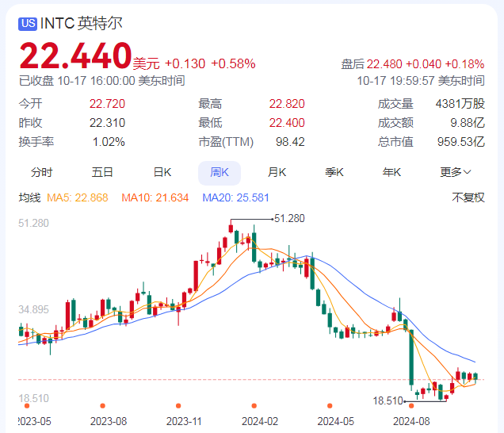The image size is (504, 433).
Task: Click the 均线 moving average label
Action: click(x=29, y=197)
